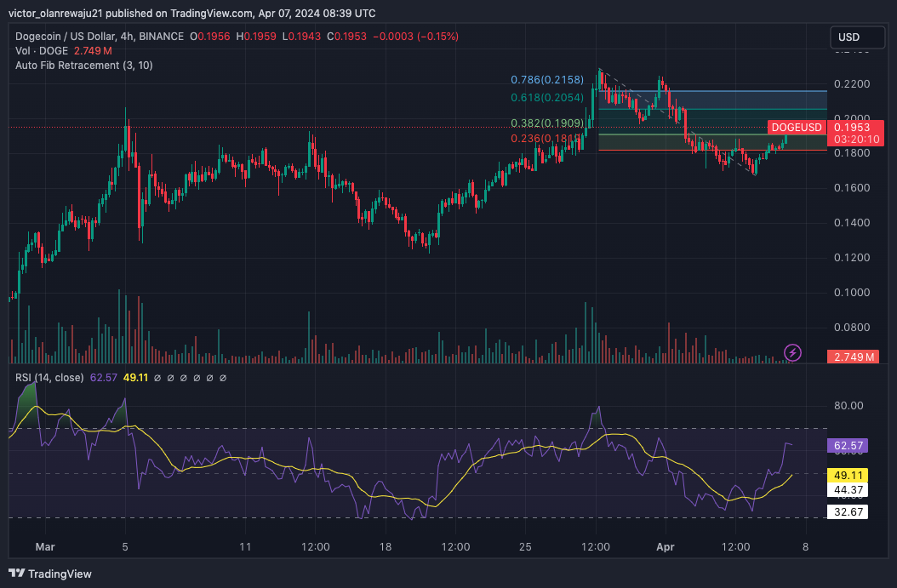Click the 03:20:10 candle countdown timer
The image size is (897, 588).
(x=856, y=140)
